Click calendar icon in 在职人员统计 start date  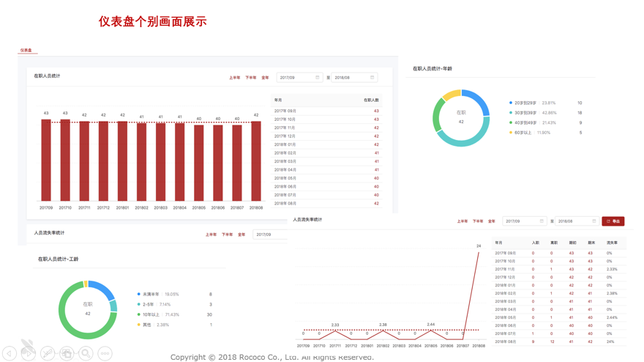point(317,78)
